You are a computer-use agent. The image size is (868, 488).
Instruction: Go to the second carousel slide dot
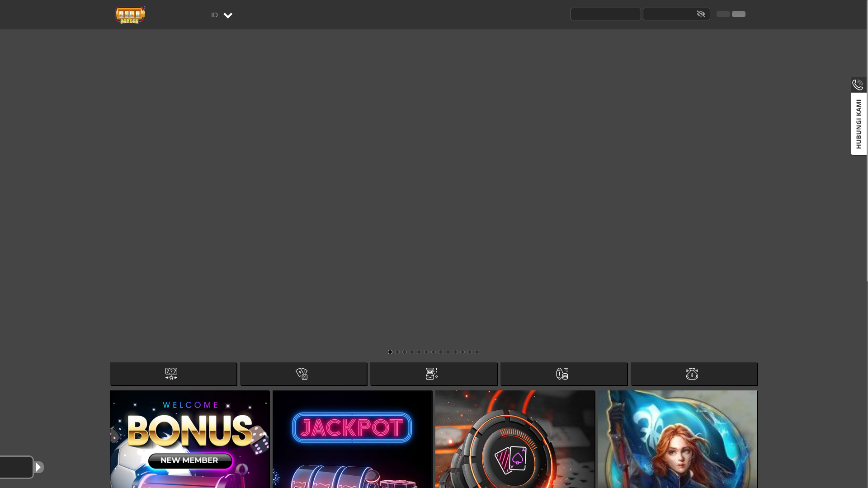pyautogui.click(x=397, y=352)
